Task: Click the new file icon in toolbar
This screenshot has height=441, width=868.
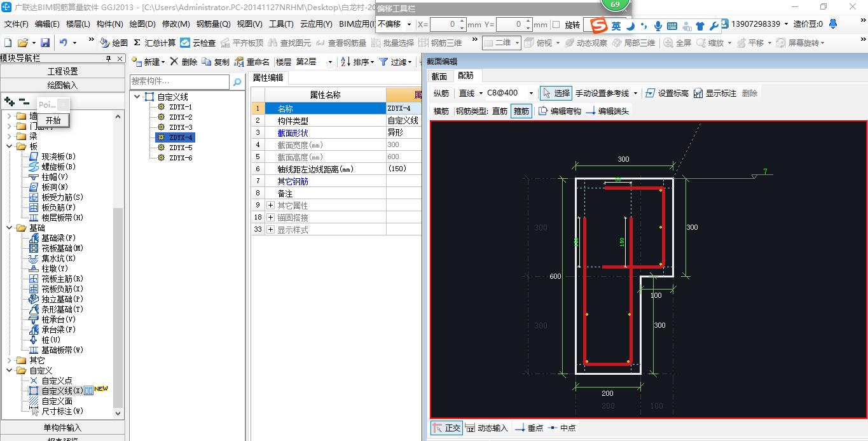Action: click(8, 43)
